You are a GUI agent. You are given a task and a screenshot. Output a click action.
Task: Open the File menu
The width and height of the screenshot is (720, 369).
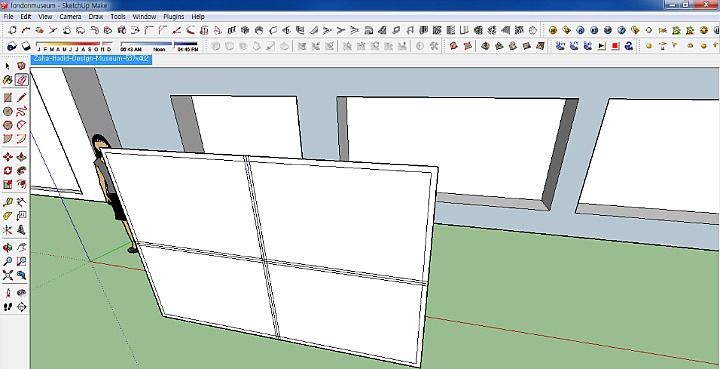pos(8,17)
